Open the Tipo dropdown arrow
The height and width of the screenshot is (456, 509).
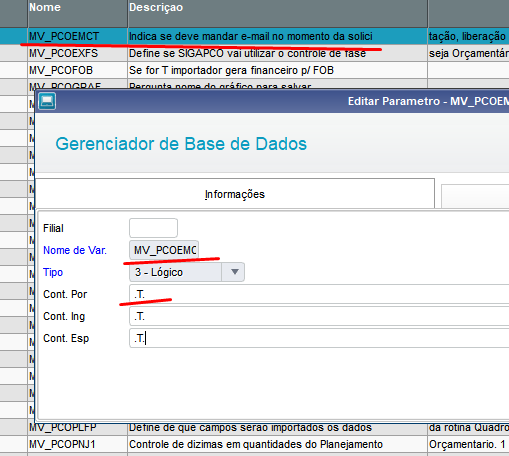[235, 272]
